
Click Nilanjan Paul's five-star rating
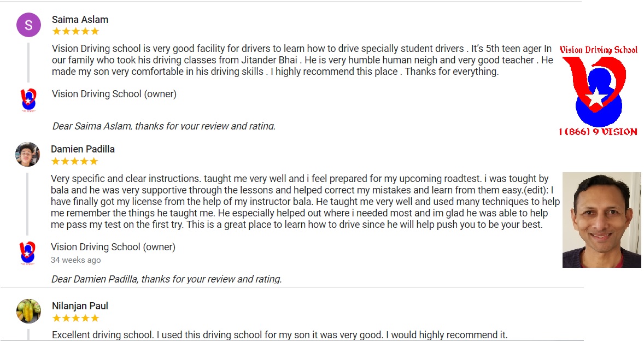click(x=75, y=318)
